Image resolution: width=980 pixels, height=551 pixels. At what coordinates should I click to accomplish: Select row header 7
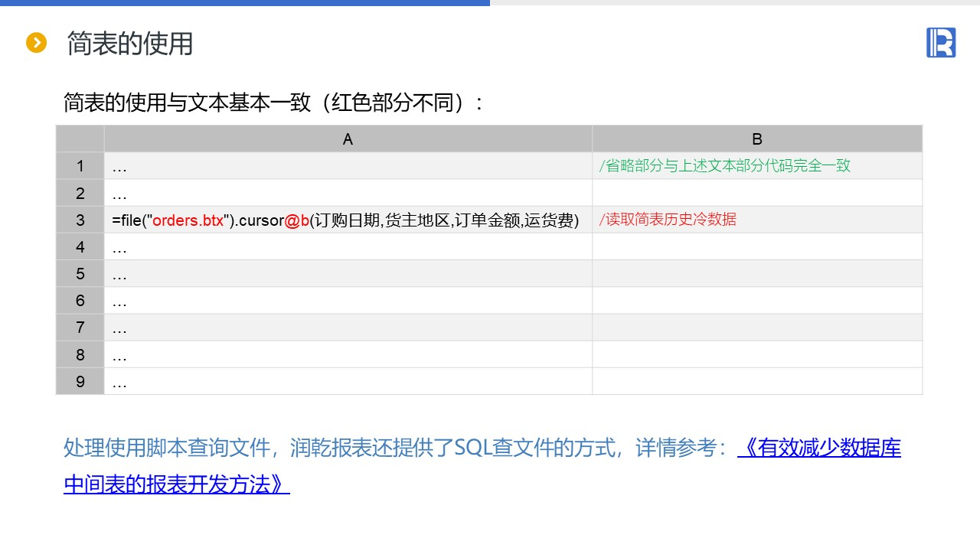80,328
